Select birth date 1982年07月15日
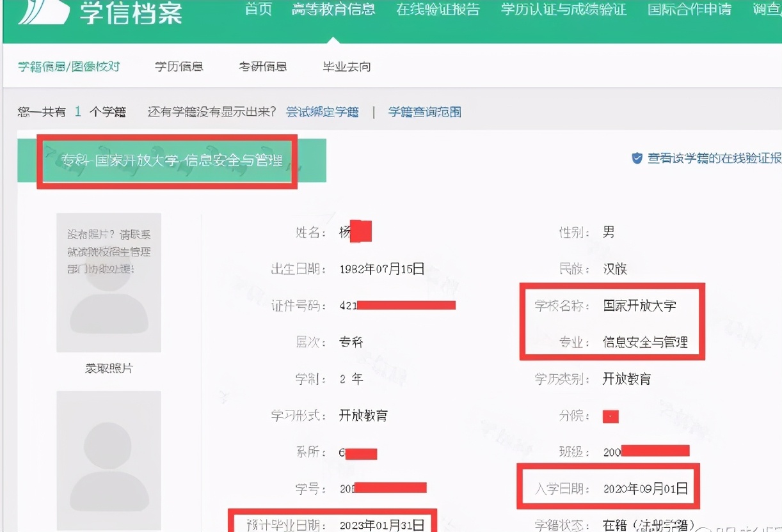Viewport: 782px width, 532px height. pyautogui.click(x=382, y=269)
